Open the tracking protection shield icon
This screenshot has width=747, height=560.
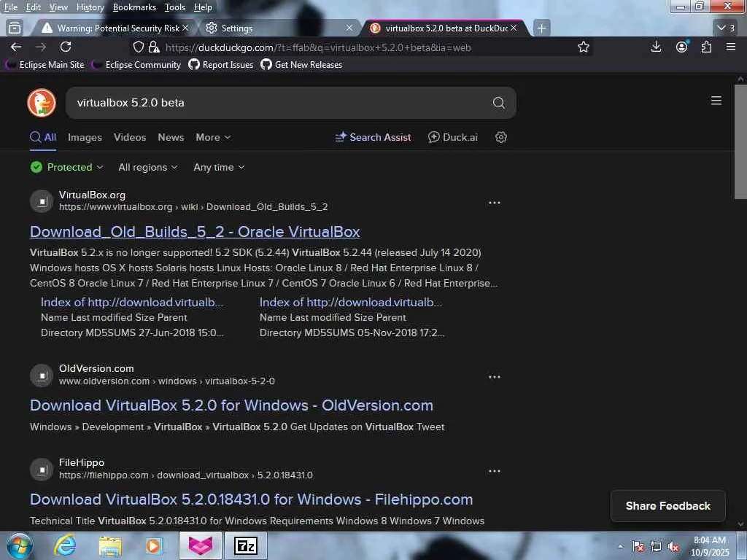[138, 47]
